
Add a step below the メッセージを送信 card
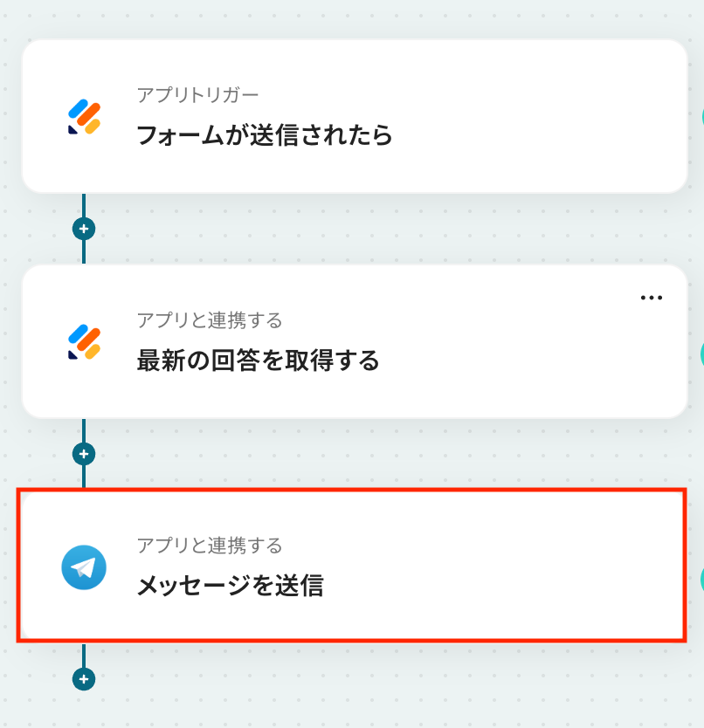(84, 679)
